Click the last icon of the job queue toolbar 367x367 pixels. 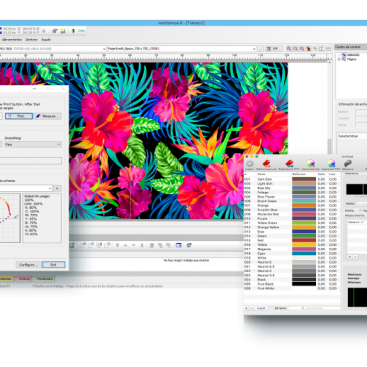coord(189,245)
